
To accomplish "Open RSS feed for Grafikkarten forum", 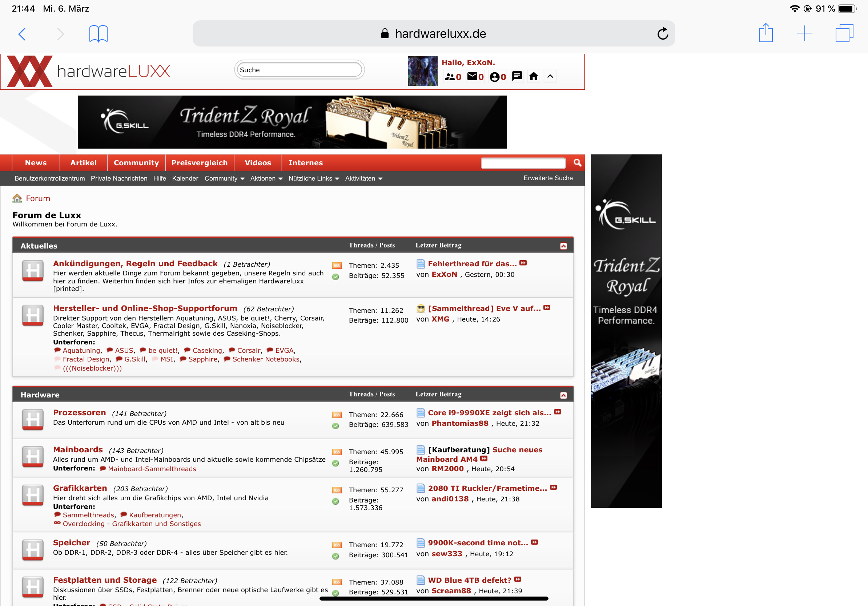I will click(x=337, y=490).
